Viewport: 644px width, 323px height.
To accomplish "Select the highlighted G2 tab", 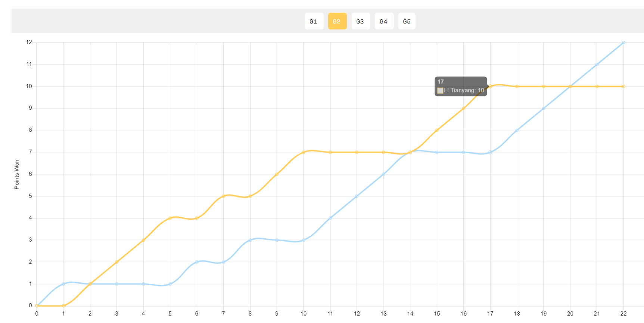I will coord(337,21).
